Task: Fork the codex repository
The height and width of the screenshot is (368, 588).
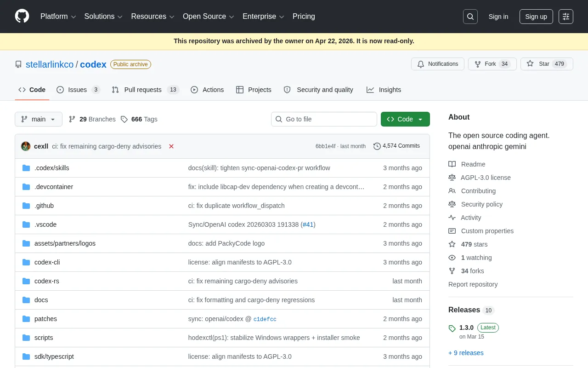Action: (492, 64)
